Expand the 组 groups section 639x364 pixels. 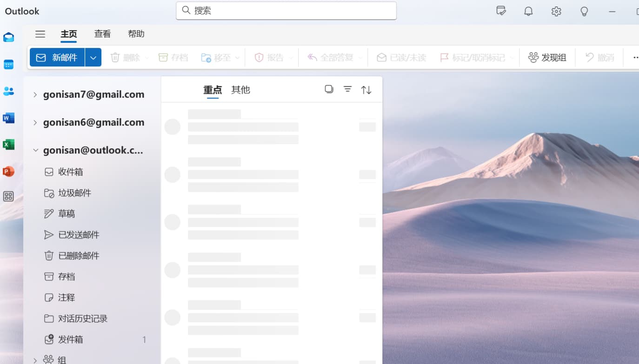[35, 360]
